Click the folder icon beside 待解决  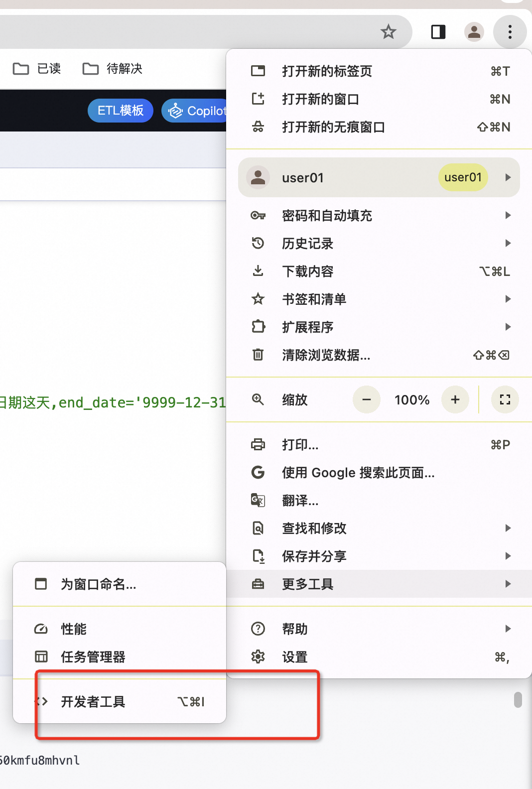pyautogui.click(x=90, y=69)
